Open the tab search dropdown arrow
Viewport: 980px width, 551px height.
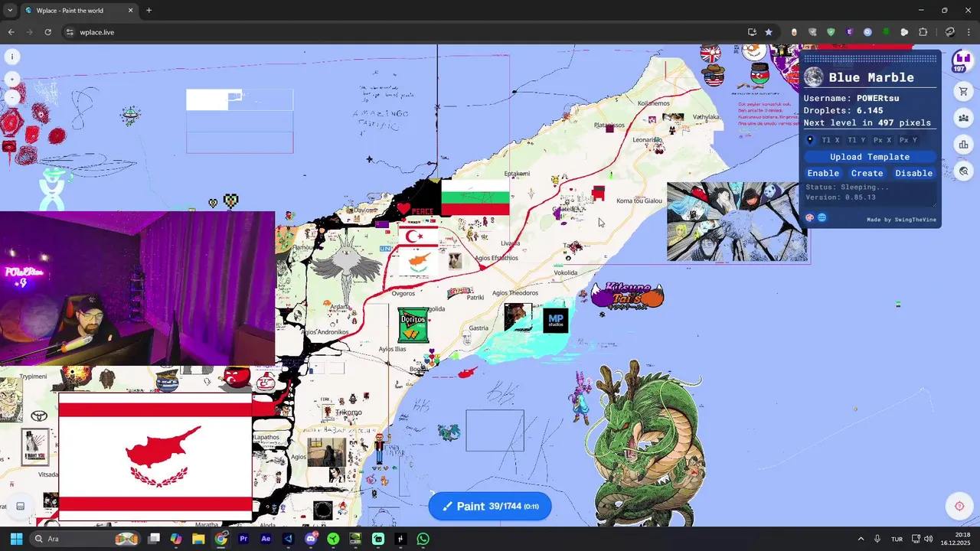(10, 11)
